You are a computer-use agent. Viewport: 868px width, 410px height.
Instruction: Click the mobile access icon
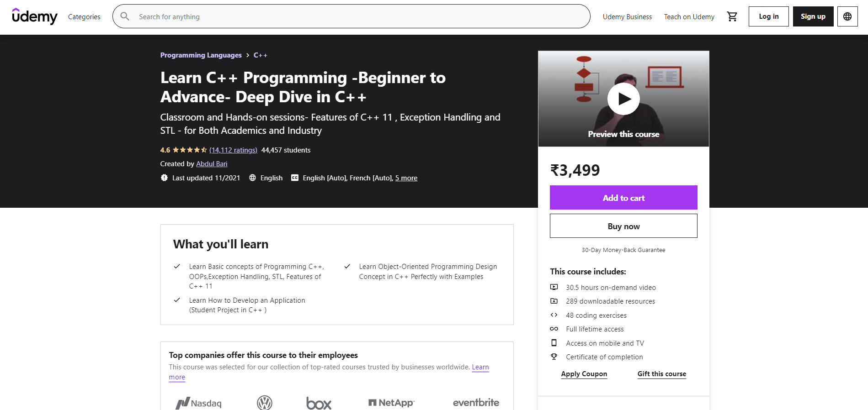pos(554,343)
